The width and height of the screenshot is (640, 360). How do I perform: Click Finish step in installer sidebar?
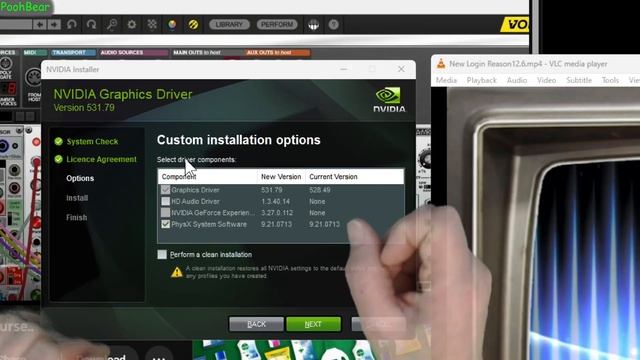click(x=77, y=218)
